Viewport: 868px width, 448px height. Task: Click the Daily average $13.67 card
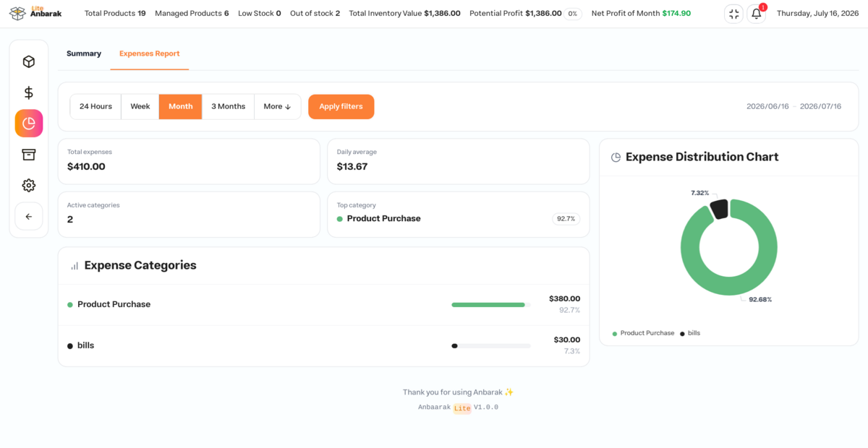click(459, 161)
